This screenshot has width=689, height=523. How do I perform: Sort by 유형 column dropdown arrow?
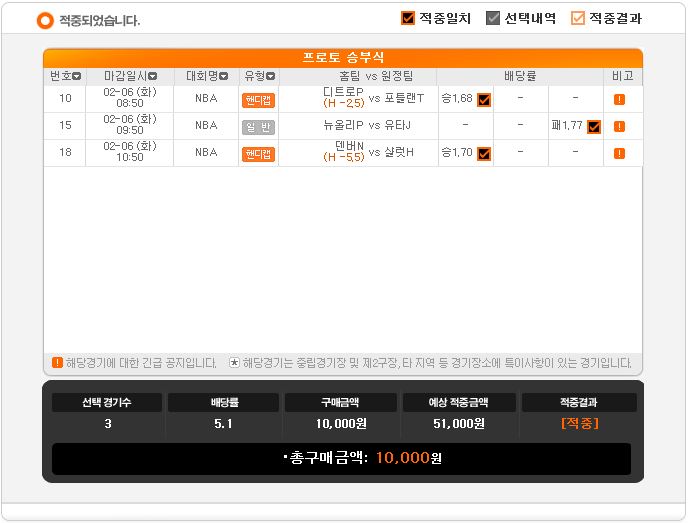coord(271,76)
